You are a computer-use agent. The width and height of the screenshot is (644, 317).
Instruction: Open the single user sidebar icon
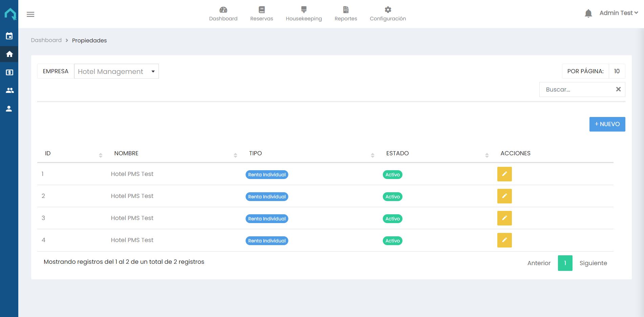point(9,109)
